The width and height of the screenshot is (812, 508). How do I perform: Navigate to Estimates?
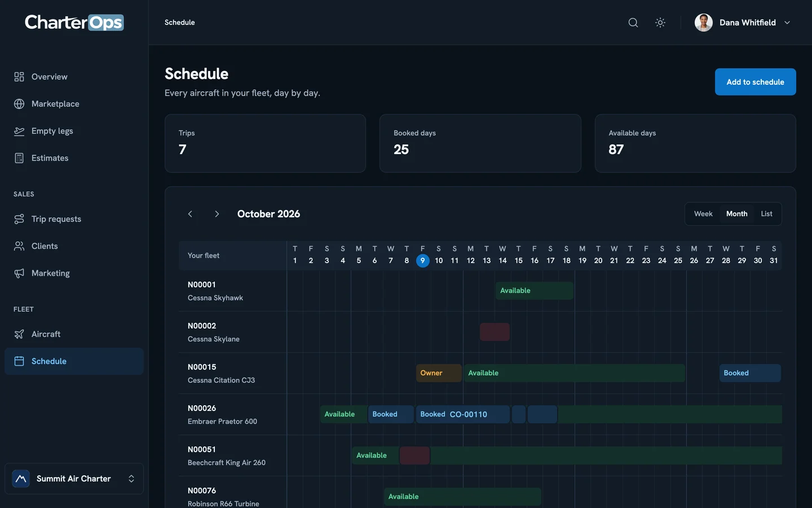74,158
